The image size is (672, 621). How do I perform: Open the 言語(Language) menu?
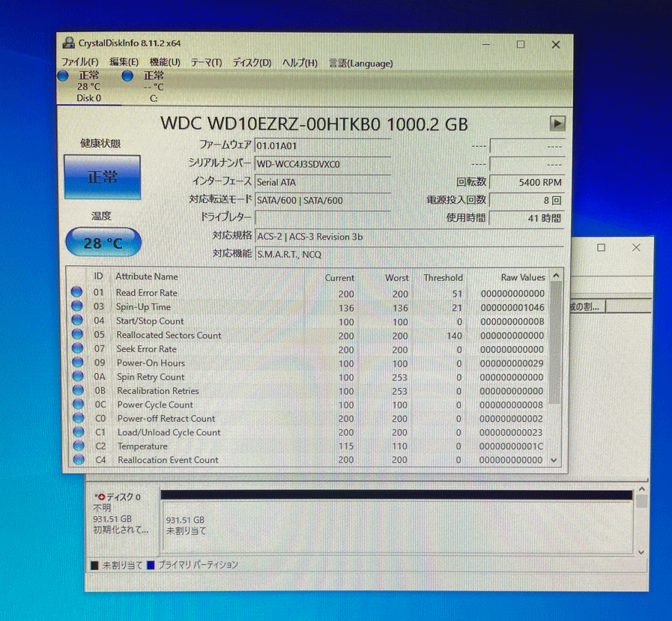pyautogui.click(x=360, y=64)
